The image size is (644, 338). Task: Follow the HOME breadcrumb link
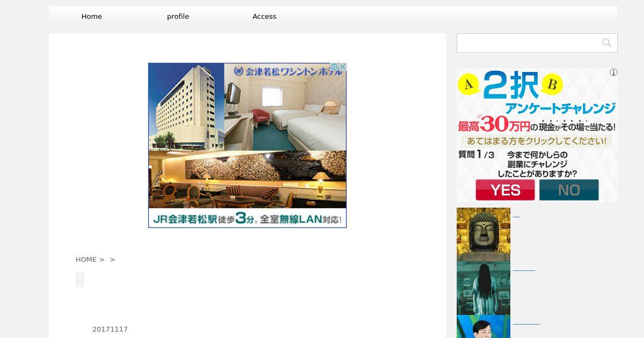point(86,259)
